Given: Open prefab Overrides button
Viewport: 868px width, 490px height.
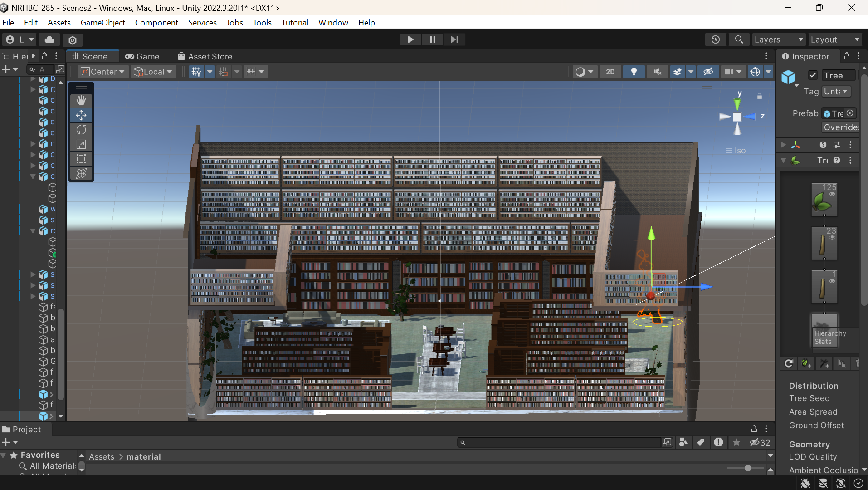Looking at the screenshot, I should 841,127.
